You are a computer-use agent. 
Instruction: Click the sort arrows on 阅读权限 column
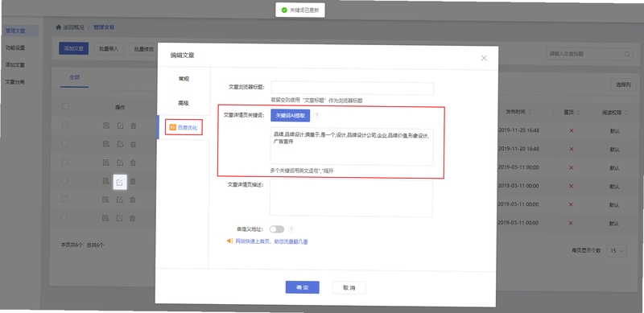pos(625,113)
